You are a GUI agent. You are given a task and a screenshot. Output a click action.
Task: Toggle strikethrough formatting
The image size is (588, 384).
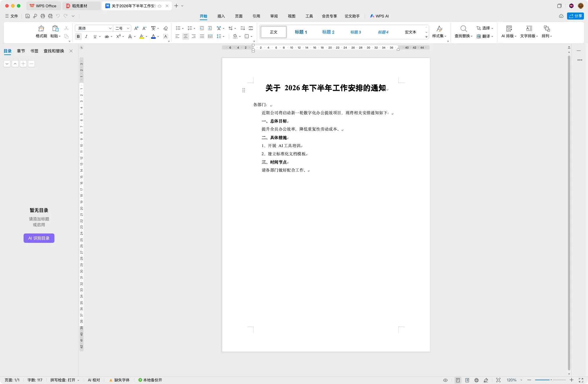click(x=107, y=36)
